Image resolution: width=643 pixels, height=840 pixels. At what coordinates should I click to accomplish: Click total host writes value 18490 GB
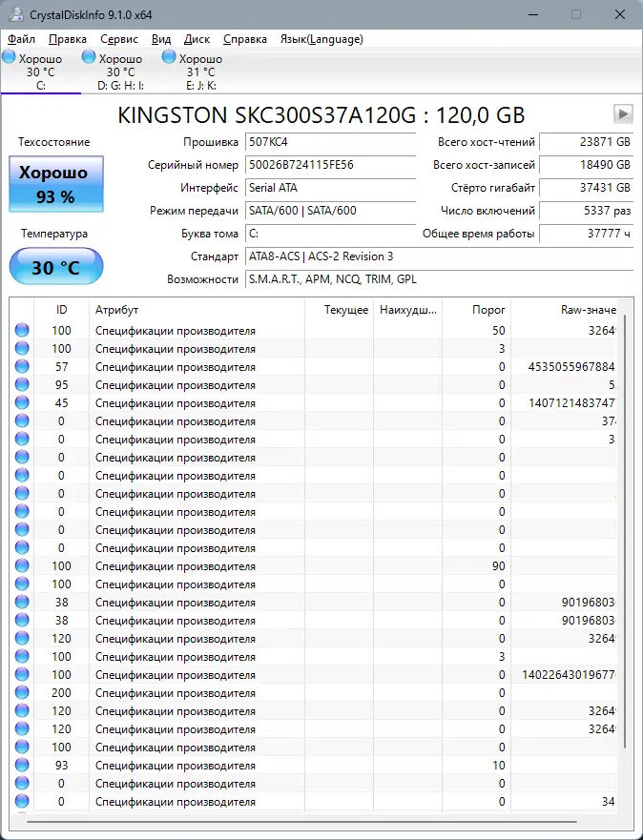[x=586, y=165]
